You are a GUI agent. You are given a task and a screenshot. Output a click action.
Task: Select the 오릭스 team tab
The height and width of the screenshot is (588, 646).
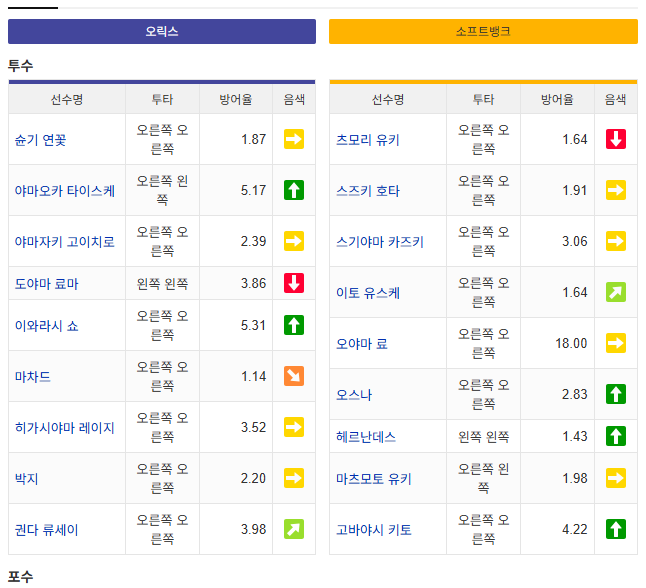[x=162, y=31]
